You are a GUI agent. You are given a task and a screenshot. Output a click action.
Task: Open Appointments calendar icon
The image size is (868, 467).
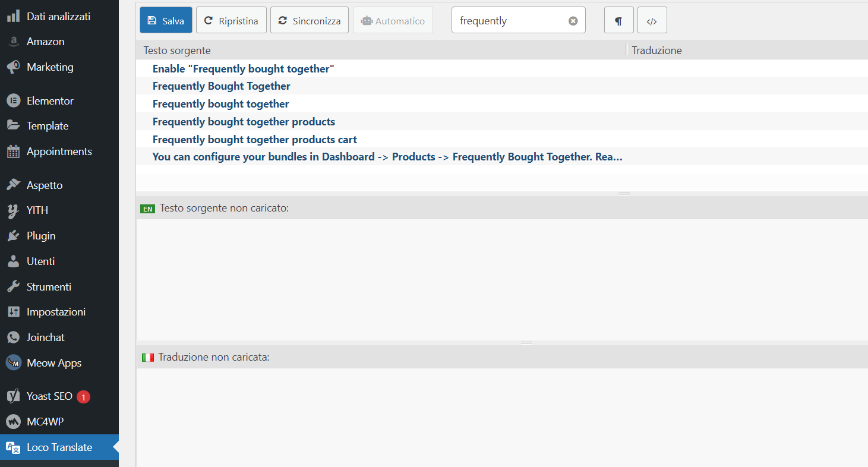[x=13, y=152]
